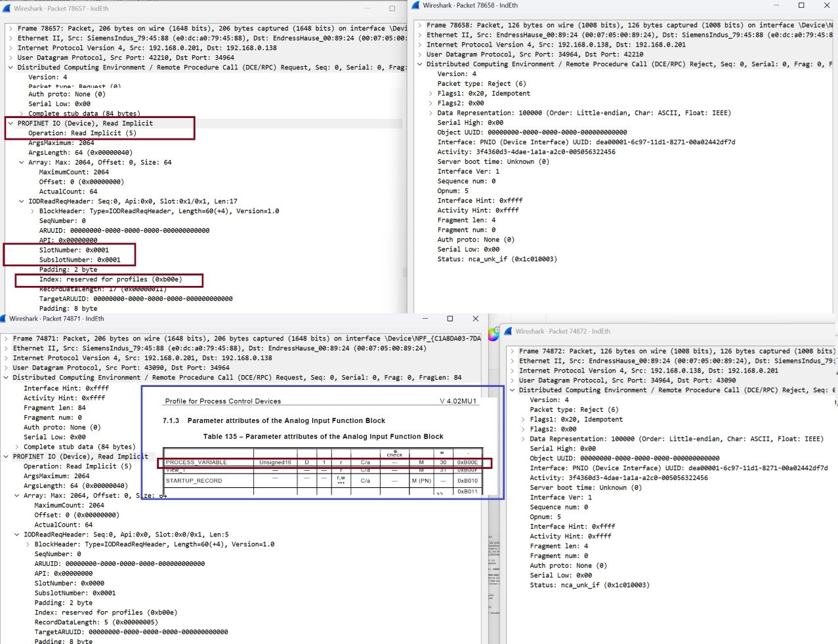Expand Frame 74871 row
Image resolution: width=838 pixels, height=644 pixels.
[x=6, y=338]
